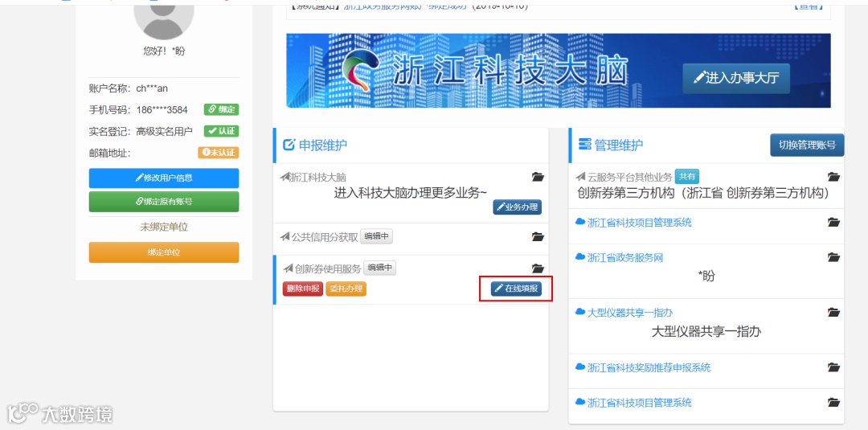Open folder icon beside 大型仪器共享一指办

click(833, 313)
